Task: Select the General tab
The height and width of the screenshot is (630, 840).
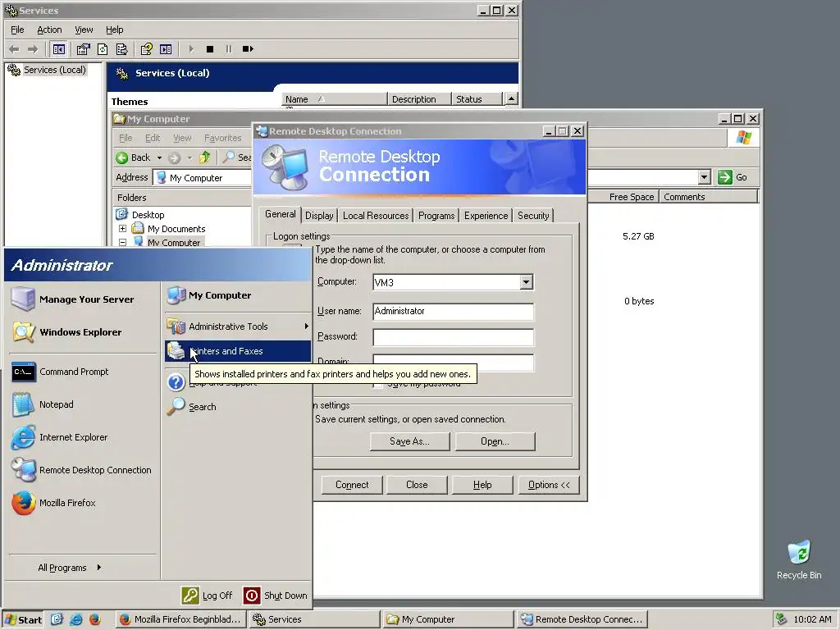Action: tap(281, 214)
